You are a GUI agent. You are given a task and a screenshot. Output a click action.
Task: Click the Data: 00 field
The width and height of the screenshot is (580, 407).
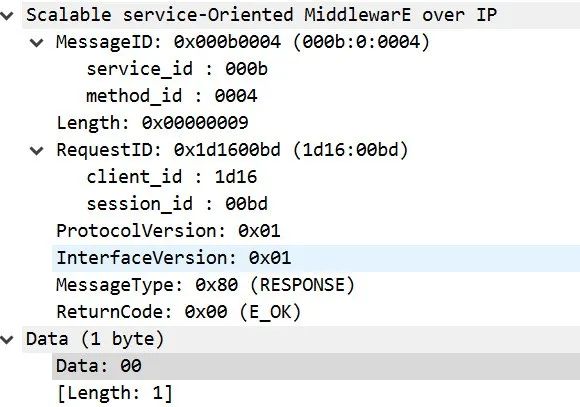[x=316, y=366]
